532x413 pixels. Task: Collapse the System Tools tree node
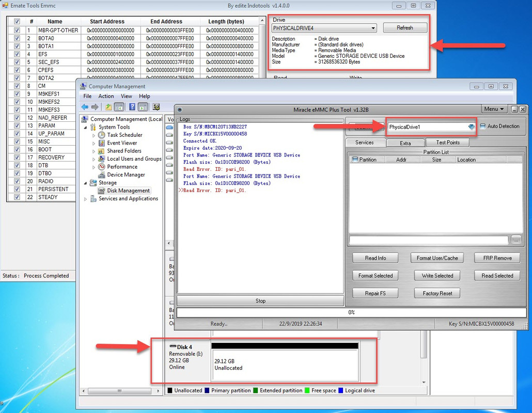click(86, 128)
